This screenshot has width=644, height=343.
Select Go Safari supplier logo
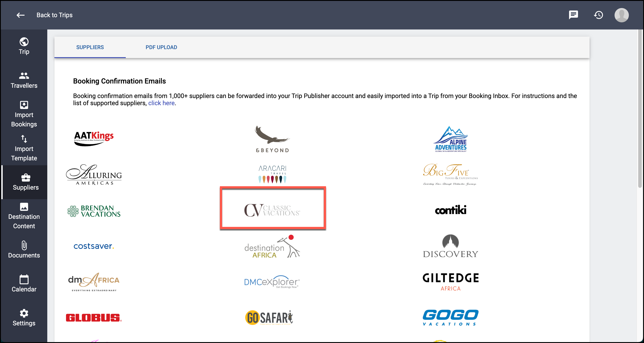(x=269, y=318)
